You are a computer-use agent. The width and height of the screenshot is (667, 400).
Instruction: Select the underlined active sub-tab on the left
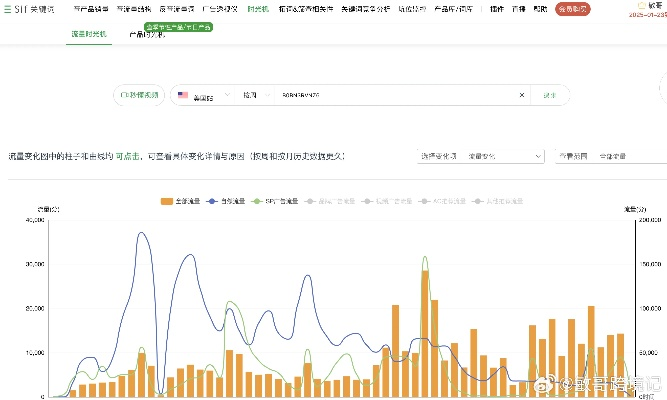tap(86, 33)
